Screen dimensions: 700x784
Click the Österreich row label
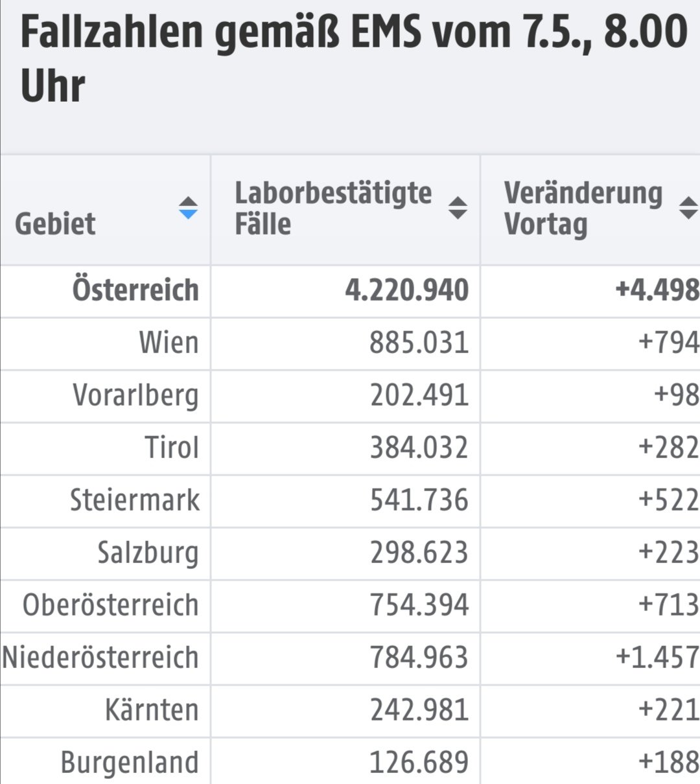[x=135, y=290]
